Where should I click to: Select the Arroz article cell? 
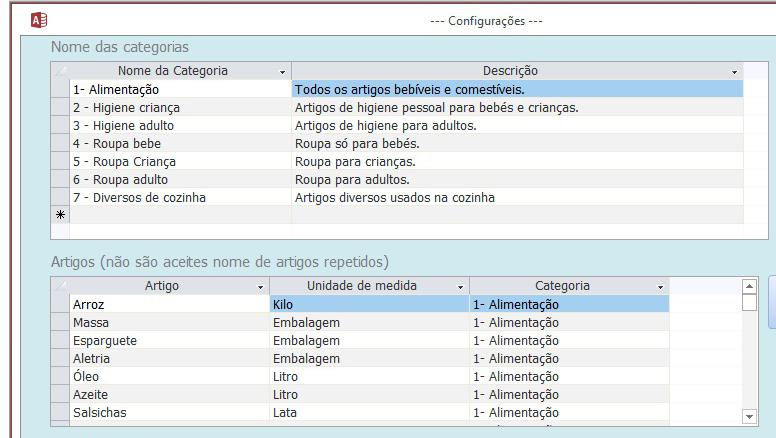pyautogui.click(x=170, y=304)
